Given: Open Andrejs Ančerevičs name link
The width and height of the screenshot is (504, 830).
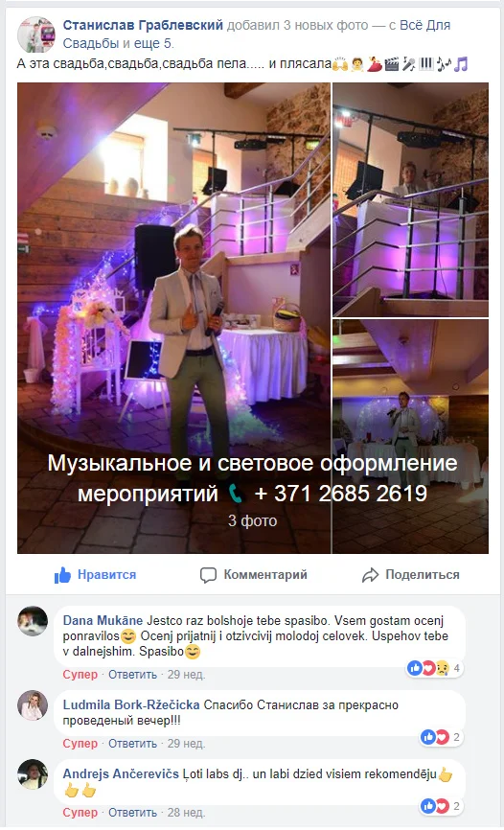Looking at the screenshot, I should coord(121,773).
